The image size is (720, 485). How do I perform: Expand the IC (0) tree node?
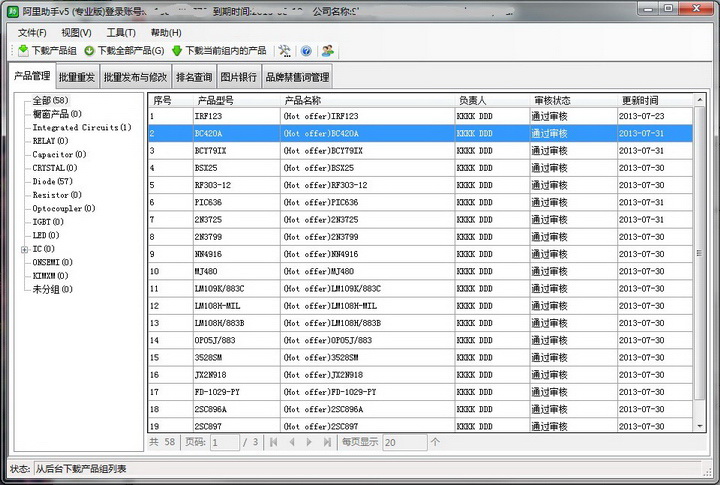[x=24, y=249]
